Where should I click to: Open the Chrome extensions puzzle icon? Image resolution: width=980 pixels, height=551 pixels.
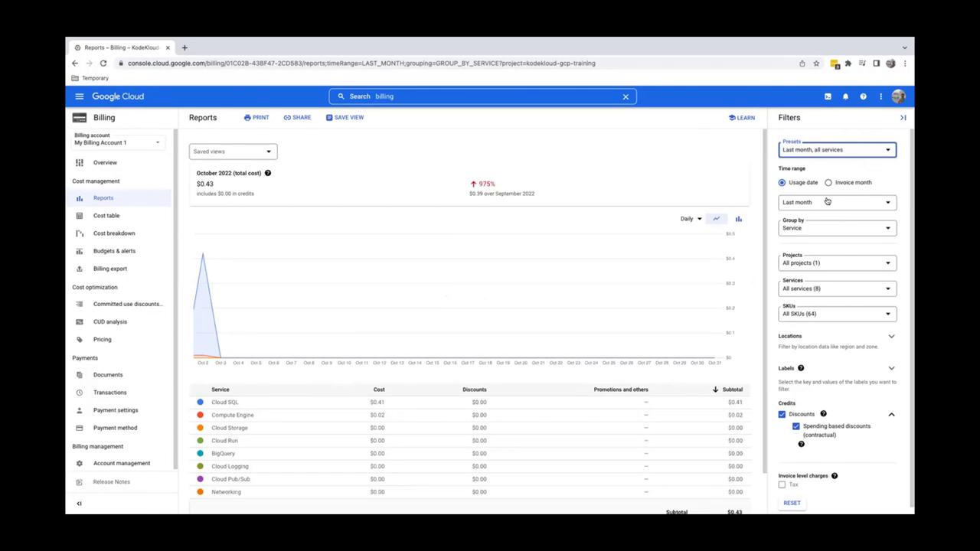click(848, 64)
